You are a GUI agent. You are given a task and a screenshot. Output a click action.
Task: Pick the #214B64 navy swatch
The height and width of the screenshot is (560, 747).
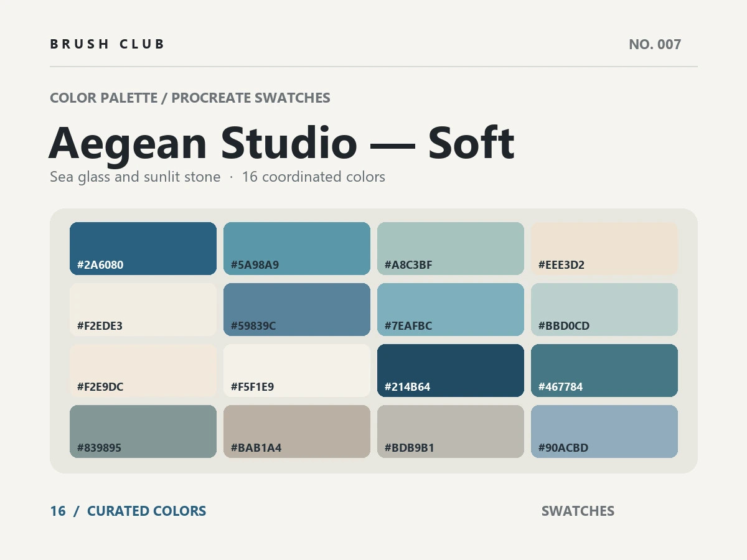click(x=451, y=370)
